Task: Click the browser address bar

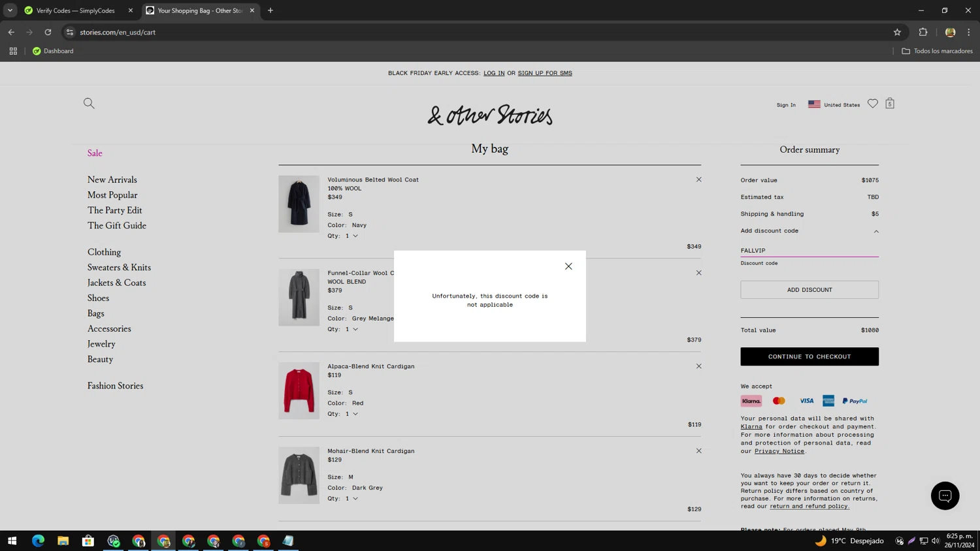Action: (483, 32)
